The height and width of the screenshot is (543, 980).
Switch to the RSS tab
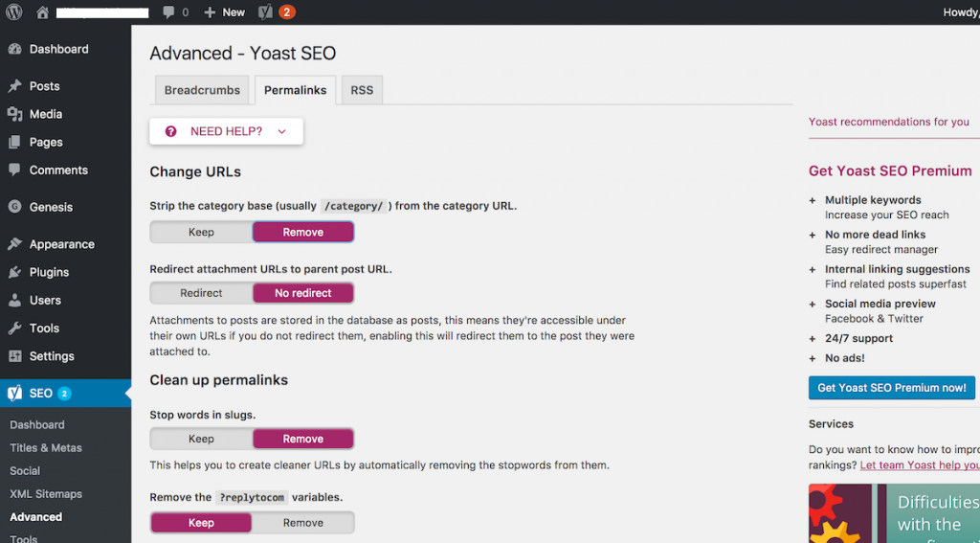click(x=362, y=90)
